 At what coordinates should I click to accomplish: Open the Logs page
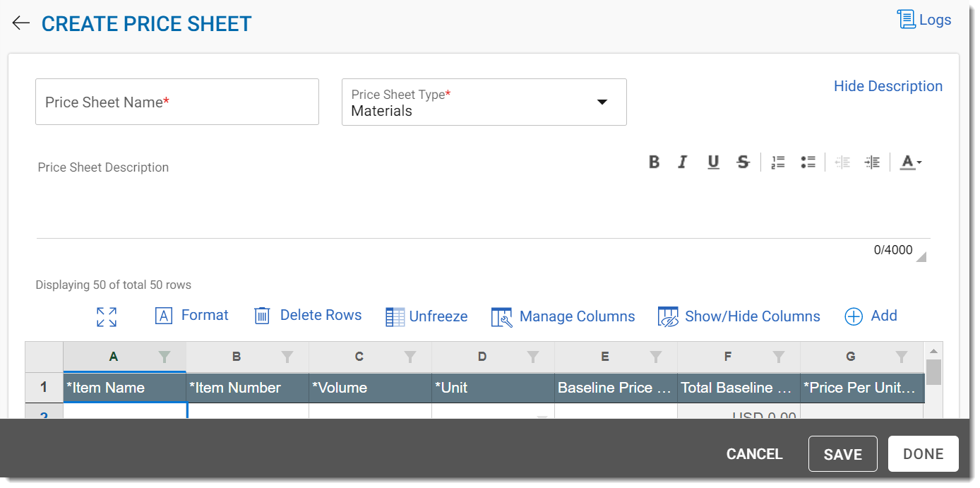coord(924,20)
